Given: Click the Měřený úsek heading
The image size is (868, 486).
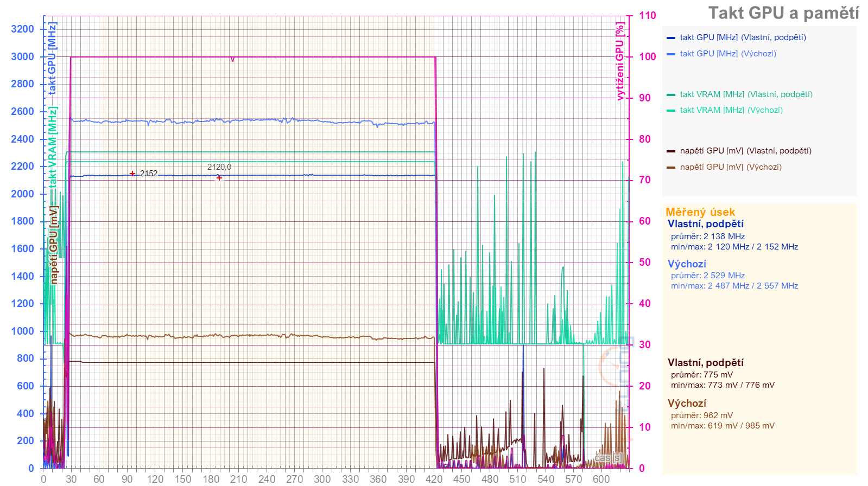Looking at the screenshot, I should pos(700,212).
